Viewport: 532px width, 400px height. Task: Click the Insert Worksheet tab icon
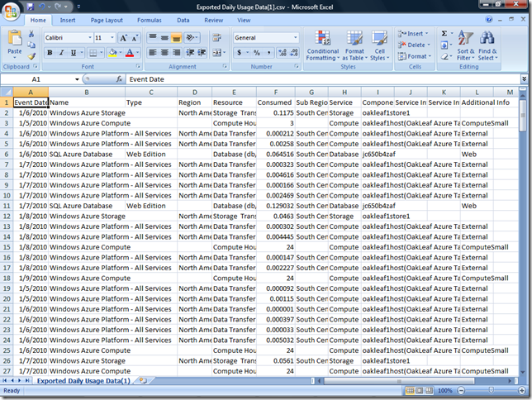pos(143,381)
